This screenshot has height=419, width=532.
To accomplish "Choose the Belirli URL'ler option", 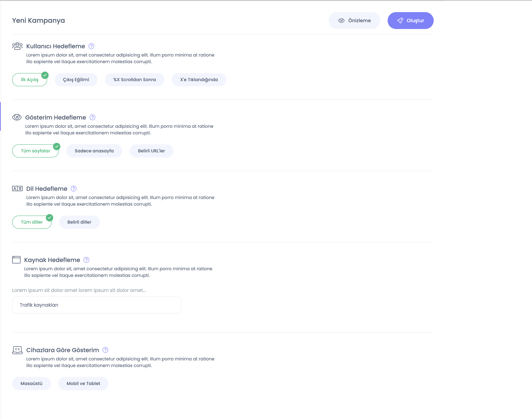I will (152, 151).
